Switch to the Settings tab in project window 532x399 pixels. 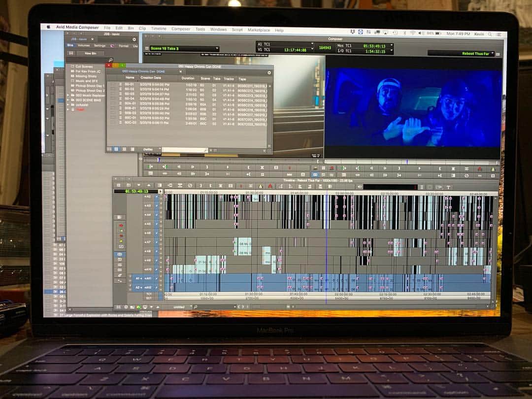point(100,45)
